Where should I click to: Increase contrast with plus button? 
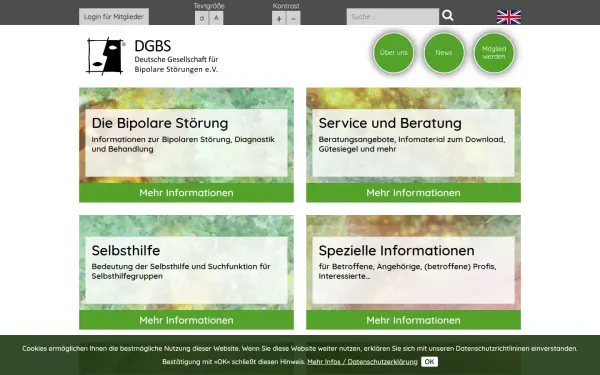[x=279, y=18]
